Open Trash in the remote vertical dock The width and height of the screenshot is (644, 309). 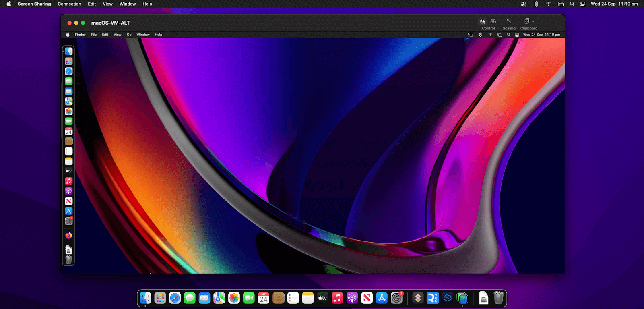point(69,260)
